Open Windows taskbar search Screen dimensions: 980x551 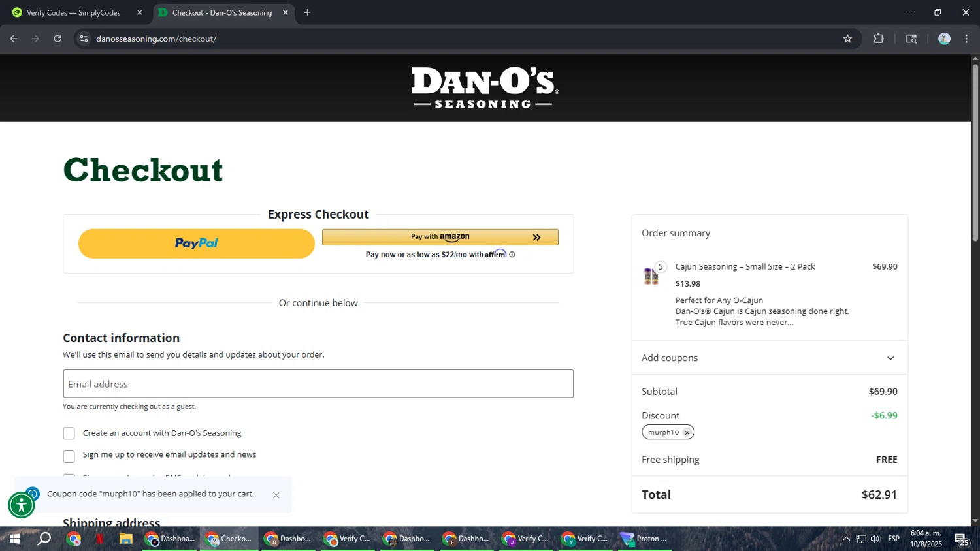click(44, 539)
